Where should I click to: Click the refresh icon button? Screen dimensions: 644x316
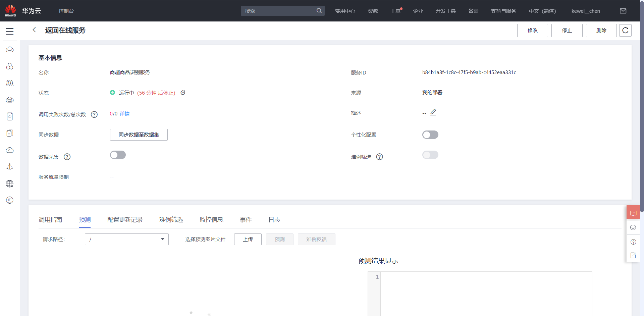click(625, 30)
